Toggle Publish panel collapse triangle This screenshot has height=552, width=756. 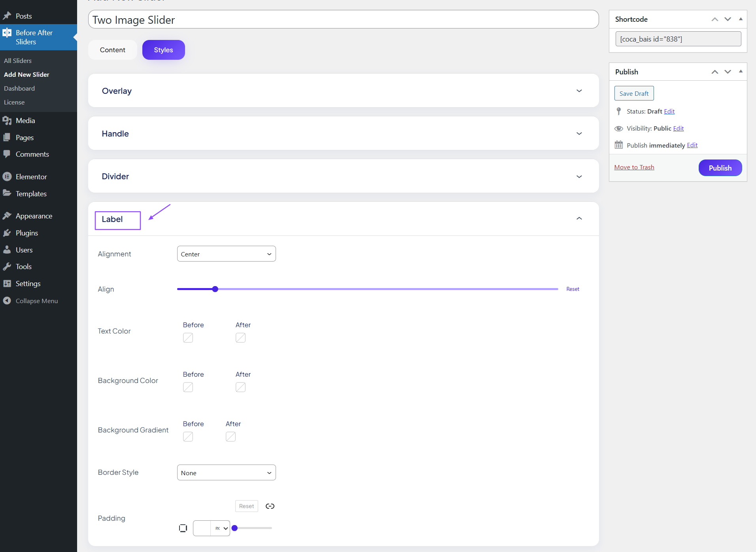[x=741, y=71]
